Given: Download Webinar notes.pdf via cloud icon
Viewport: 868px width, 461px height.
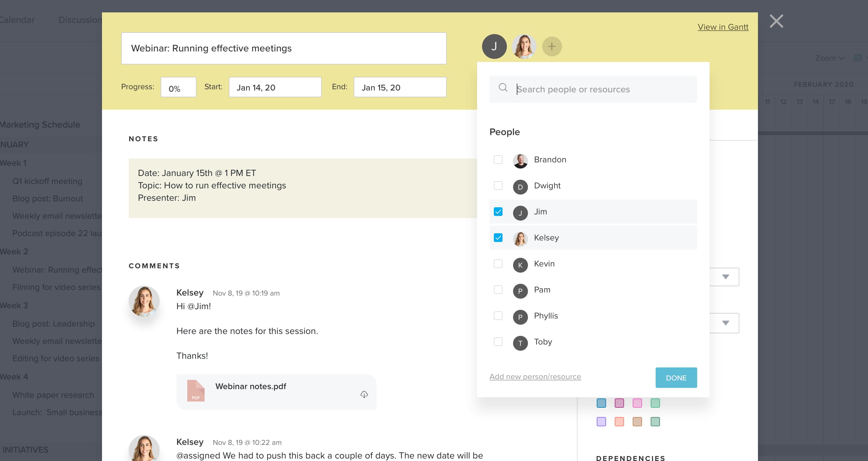Looking at the screenshot, I should coord(364,394).
